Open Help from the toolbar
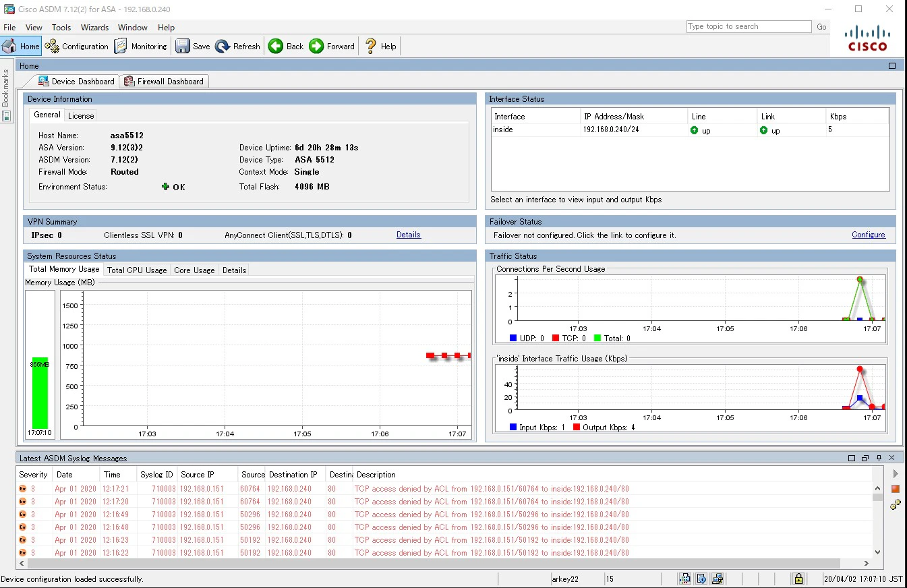The image size is (907, 588). (380, 46)
